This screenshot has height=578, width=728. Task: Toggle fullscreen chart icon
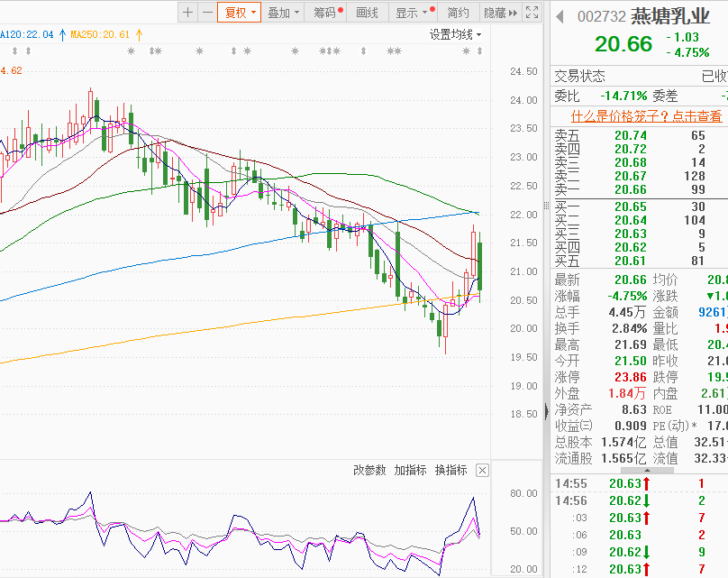point(532,13)
